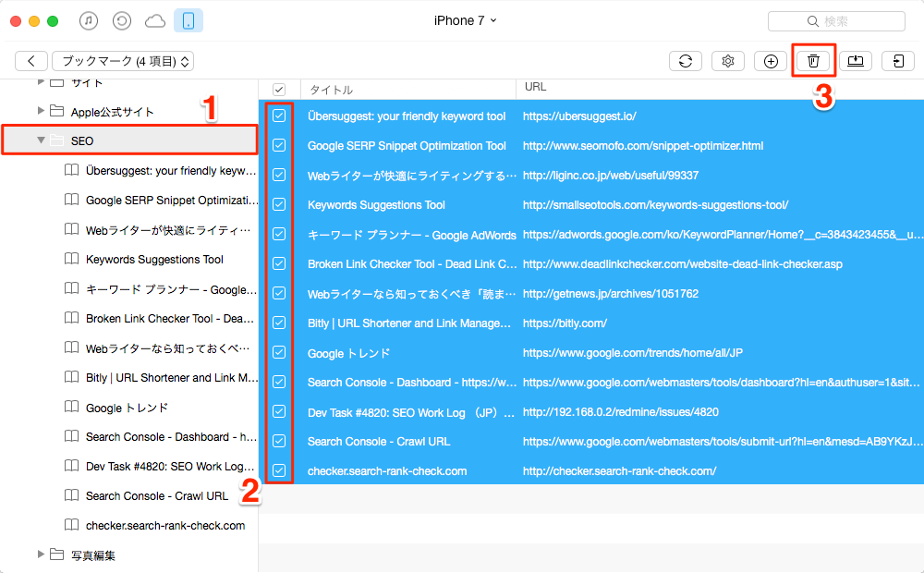
Task: Select the Apple公式サイト folder
Action: click(112, 112)
